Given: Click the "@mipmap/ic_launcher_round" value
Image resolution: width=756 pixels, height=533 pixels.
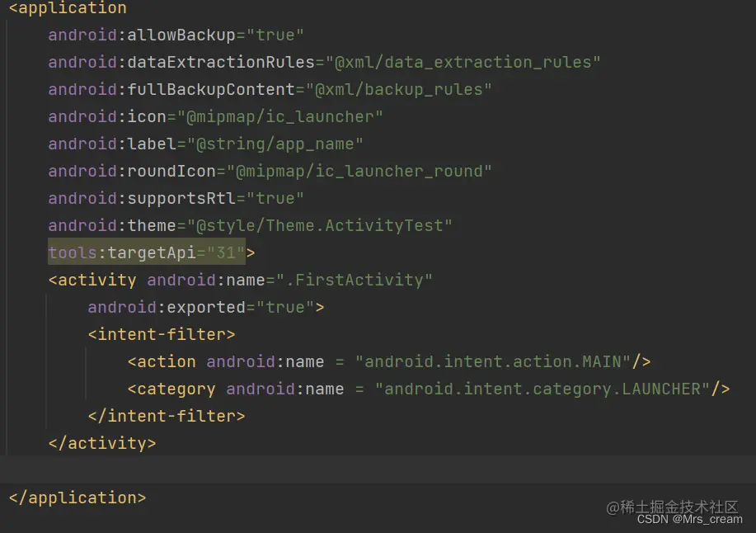Looking at the screenshot, I should click(x=359, y=172).
